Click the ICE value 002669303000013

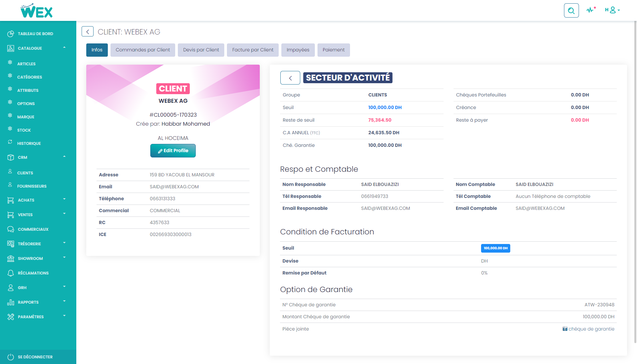coord(171,235)
